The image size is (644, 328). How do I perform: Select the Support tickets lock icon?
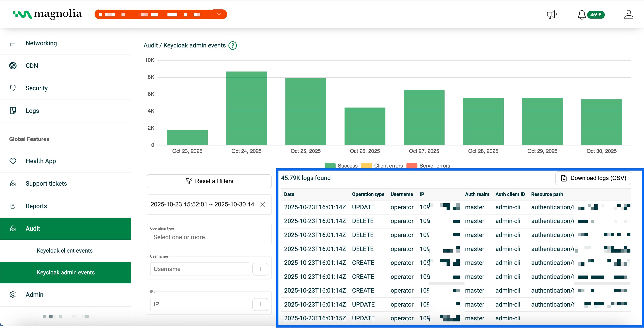[13, 184]
